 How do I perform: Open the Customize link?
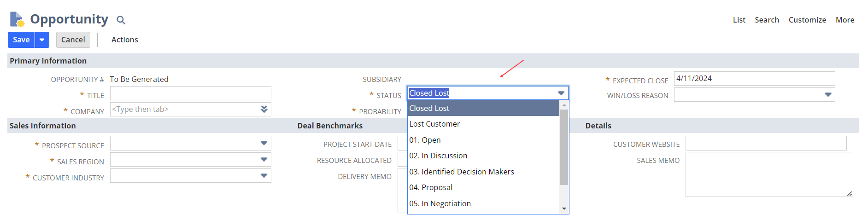pos(807,20)
